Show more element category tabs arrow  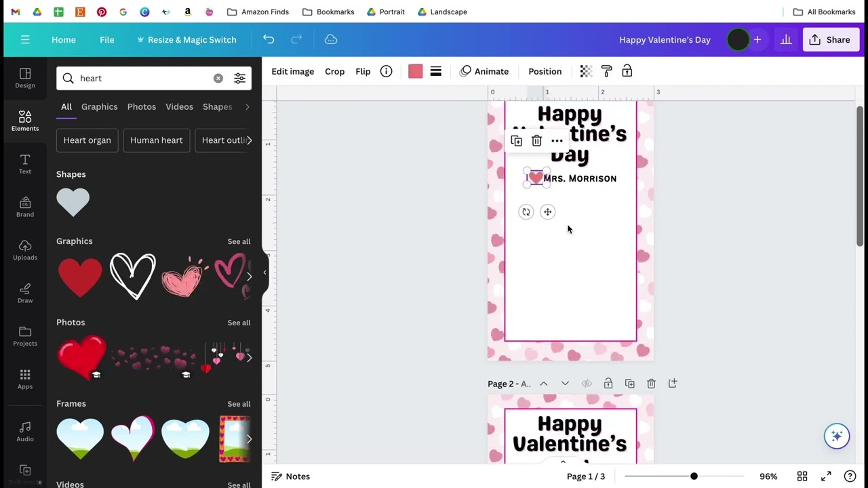coord(248,106)
